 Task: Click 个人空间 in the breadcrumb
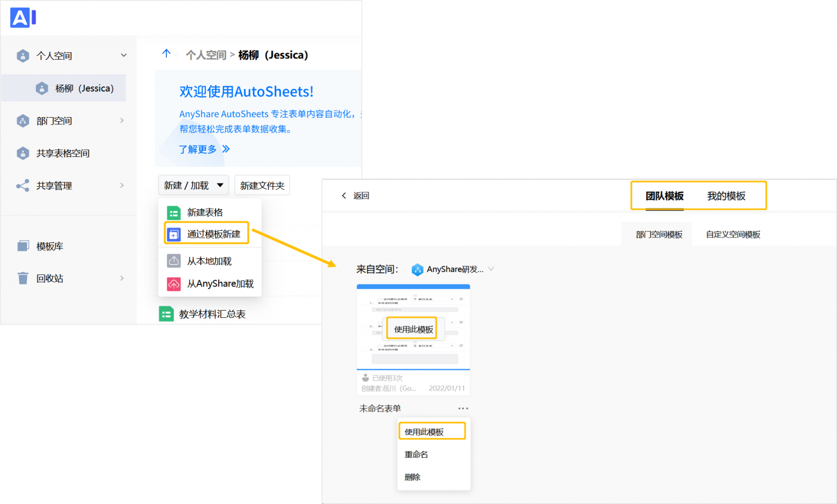(206, 55)
